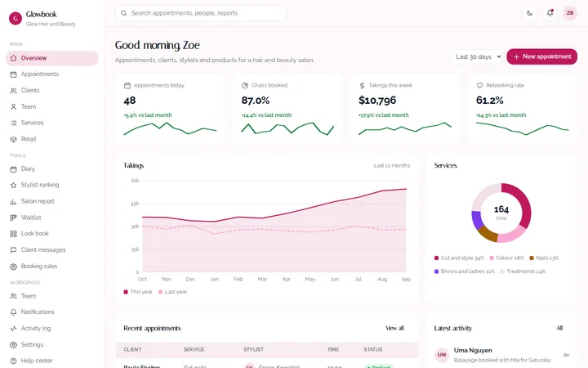Click the Settings gear icon in sidebar
The height and width of the screenshot is (368, 588).
tap(14, 345)
